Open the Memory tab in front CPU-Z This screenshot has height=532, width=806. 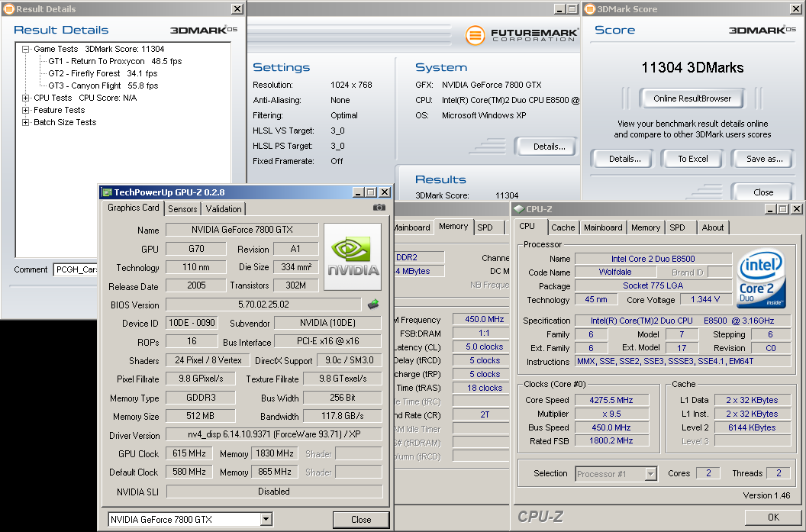click(646, 227)
